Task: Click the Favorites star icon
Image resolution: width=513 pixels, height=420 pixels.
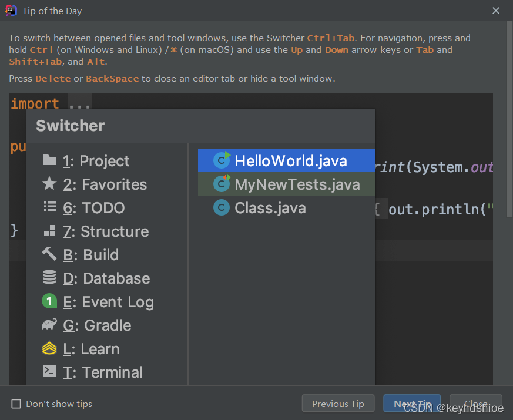Action: click(49, 183)
